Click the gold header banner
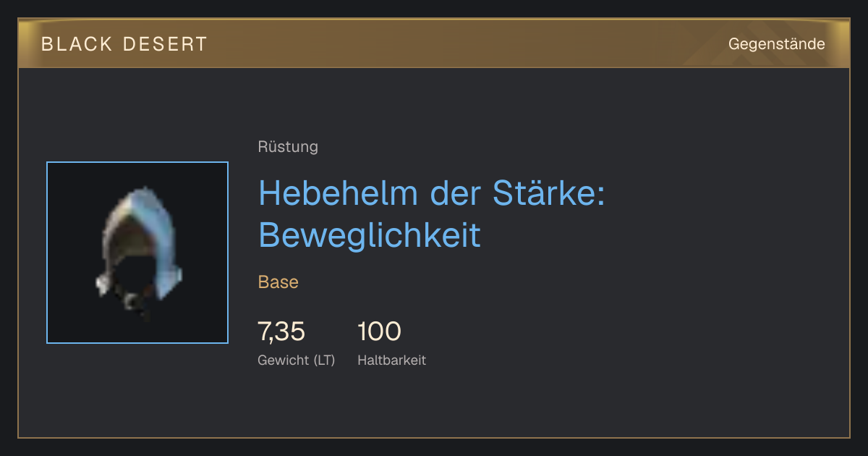Image resolution: width=868 pixels, height=456 pixels. point(434,43)
